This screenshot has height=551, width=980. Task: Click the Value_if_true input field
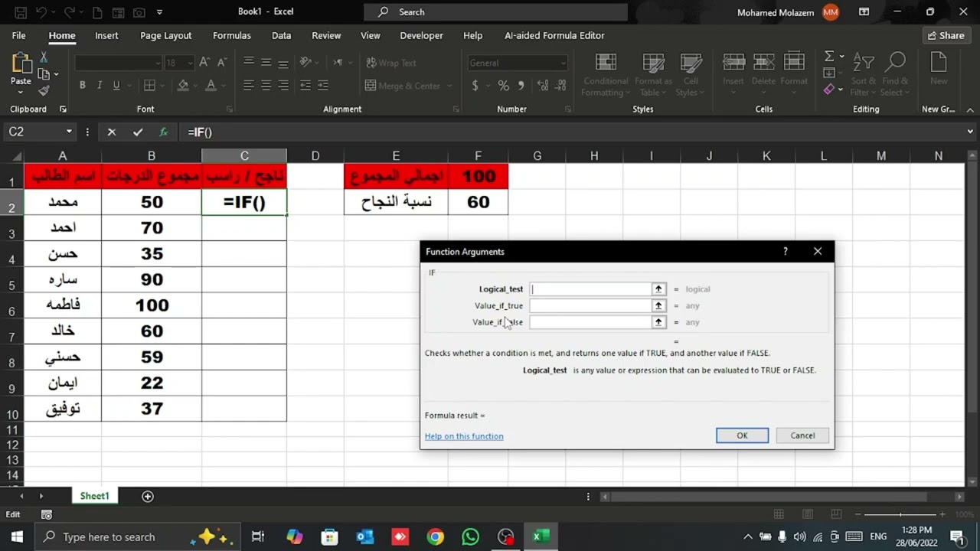[590, 305]
